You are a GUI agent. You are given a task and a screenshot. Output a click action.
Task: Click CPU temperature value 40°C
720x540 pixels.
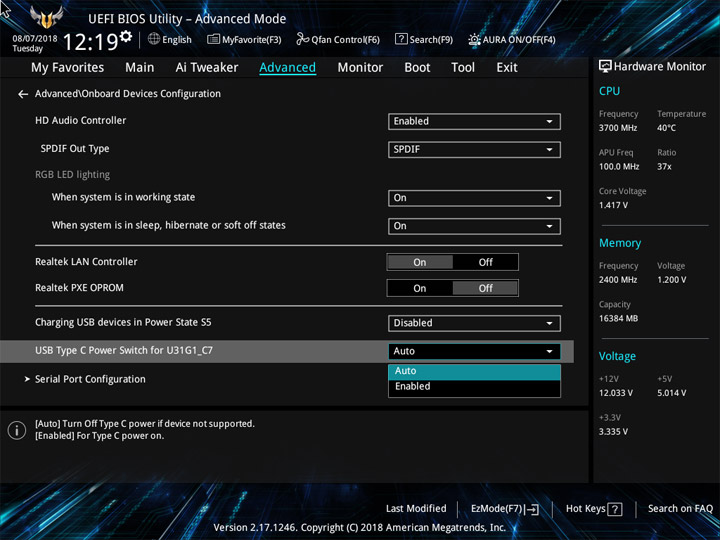pos(666,128)
